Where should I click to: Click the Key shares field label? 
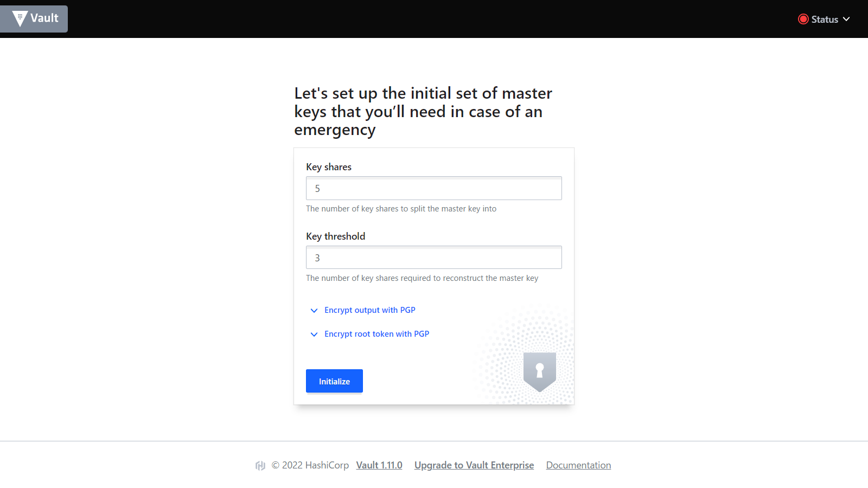[329, 167]
